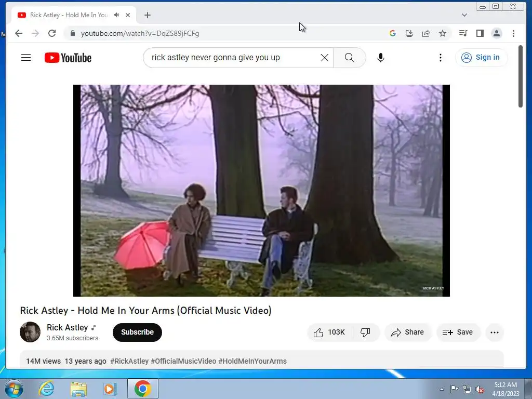Share the video
532x399 pixels.
(x=407, y=332)
